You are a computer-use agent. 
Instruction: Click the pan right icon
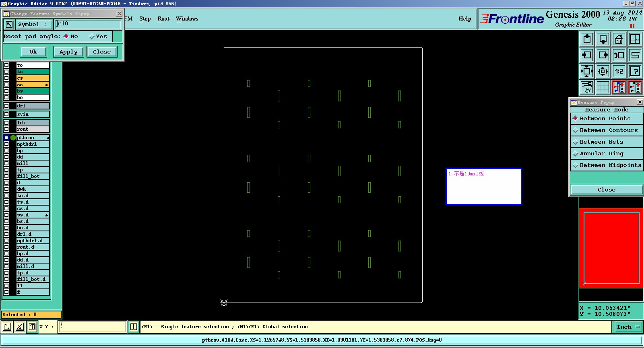click(x=603, y=55)
